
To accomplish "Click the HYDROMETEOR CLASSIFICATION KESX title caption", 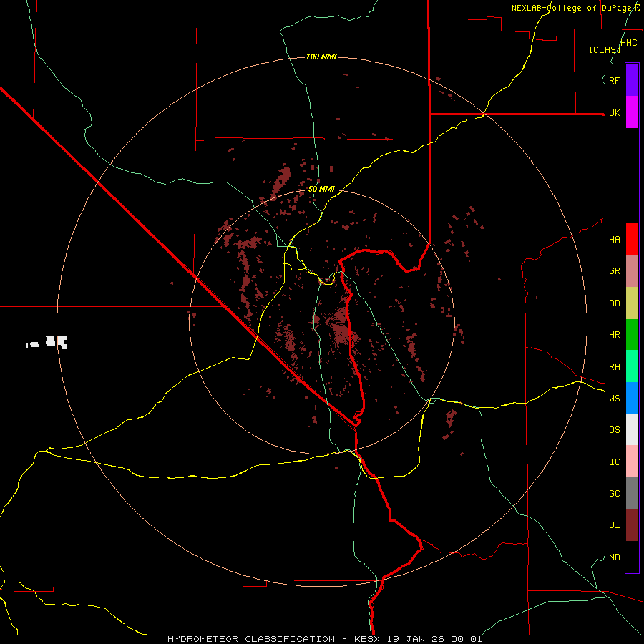I will [324, 639].
